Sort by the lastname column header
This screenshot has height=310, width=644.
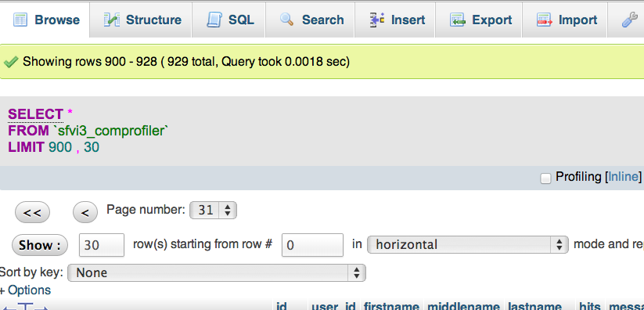click(x=534, y=305)
